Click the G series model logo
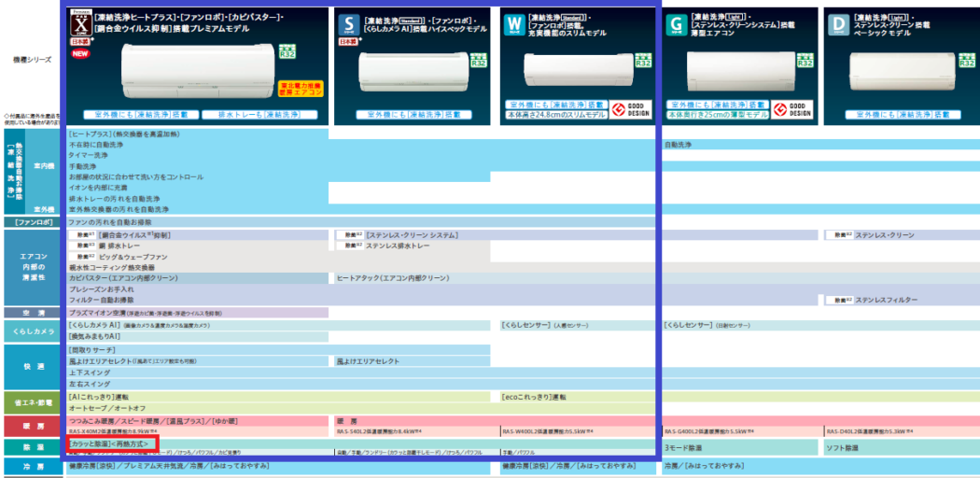Screen dimensions: 980x478 677,25
